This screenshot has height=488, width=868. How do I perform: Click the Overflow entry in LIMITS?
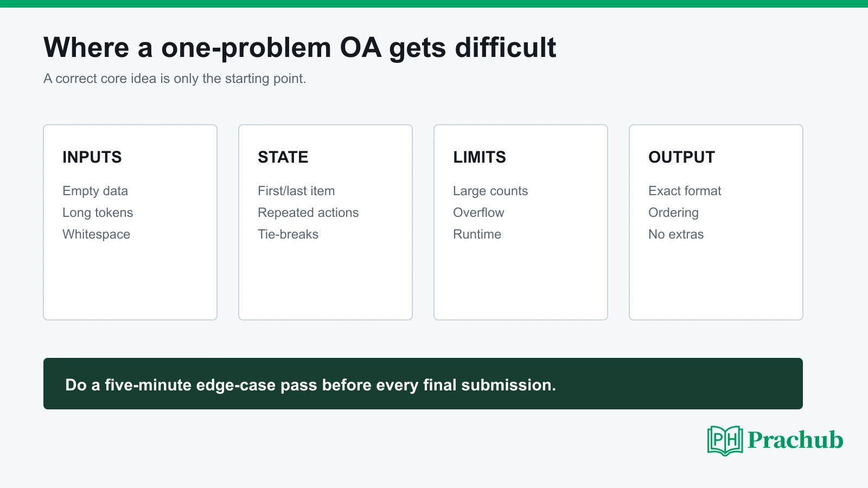point(478,213)
